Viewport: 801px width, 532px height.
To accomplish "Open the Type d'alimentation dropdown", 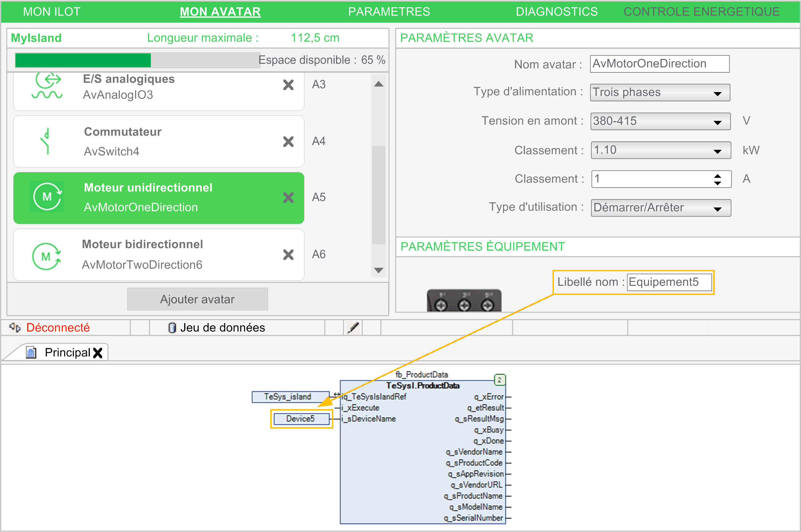I will pos(717,93).
